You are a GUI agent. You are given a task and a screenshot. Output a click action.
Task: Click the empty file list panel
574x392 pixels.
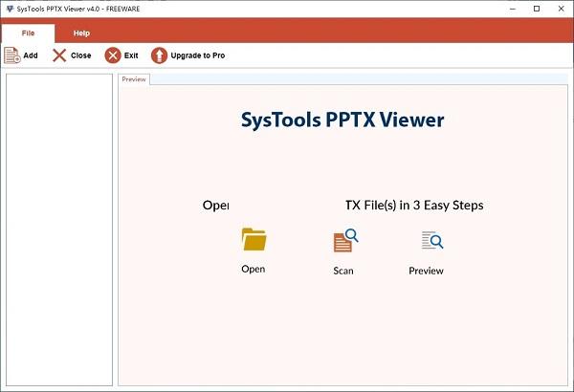(59, 229)
